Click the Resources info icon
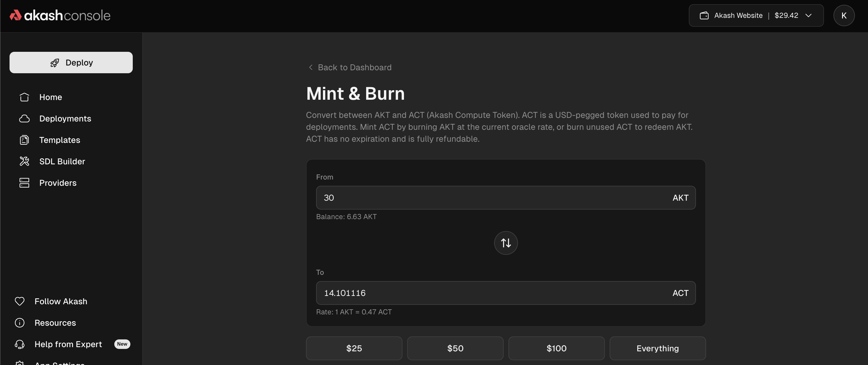 coord(20,322)
